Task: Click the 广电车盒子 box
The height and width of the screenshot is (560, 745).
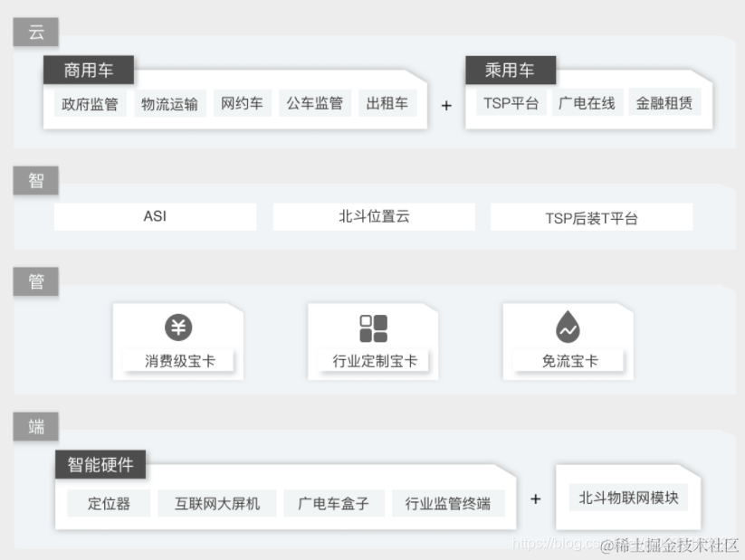Action: point(334,503)
